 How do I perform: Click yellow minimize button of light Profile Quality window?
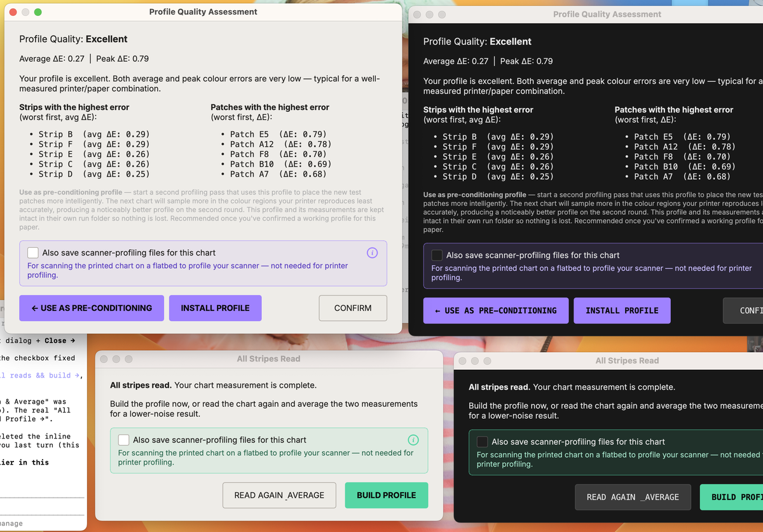click(x=25, y=12)
